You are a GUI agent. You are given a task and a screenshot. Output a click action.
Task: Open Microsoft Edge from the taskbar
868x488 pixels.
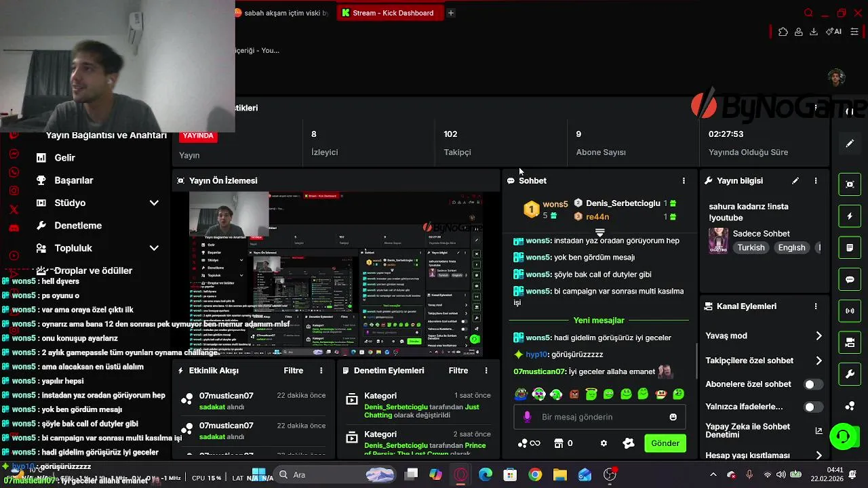tap(486, 475)
